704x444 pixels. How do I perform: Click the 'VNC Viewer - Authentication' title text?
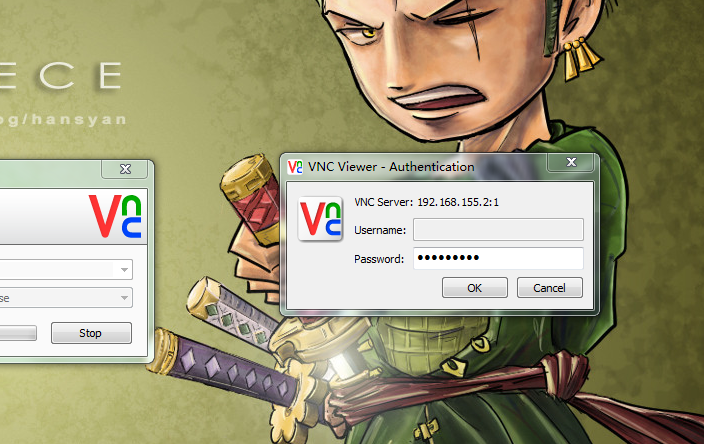point(391,167)
